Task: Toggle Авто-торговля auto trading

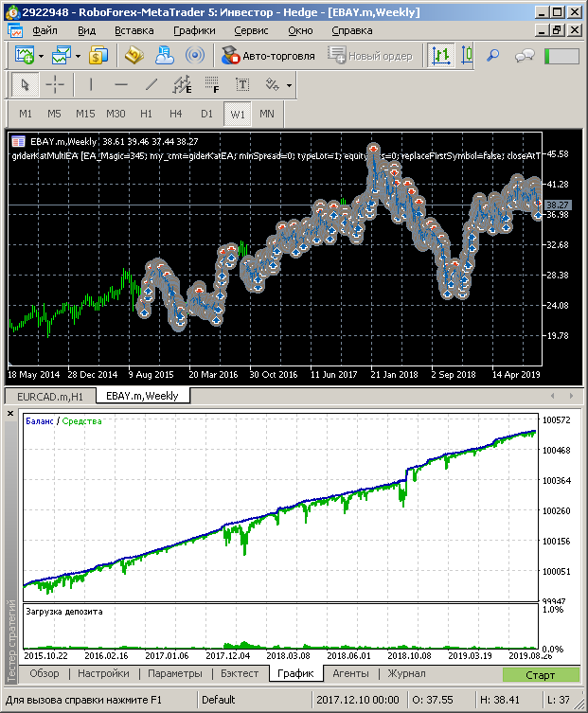Action: (x=268, y=56)
